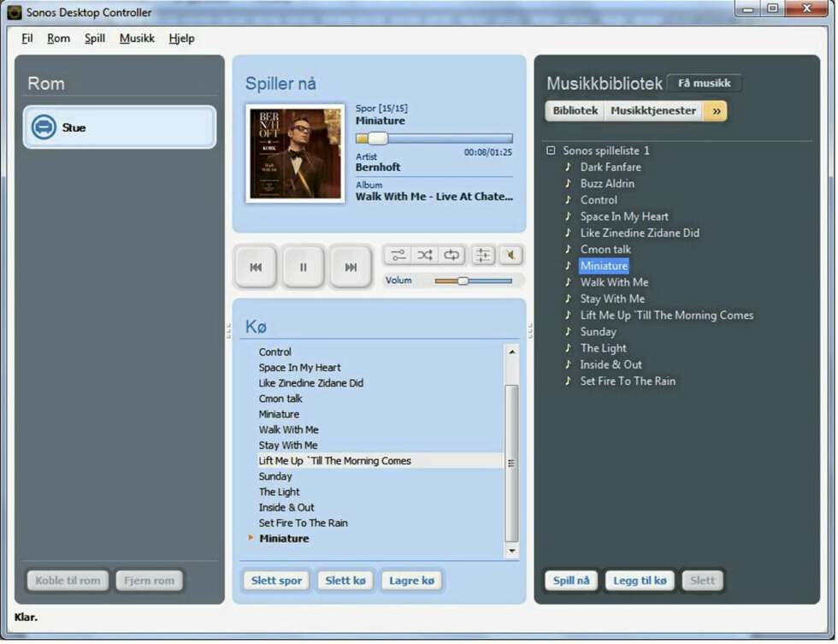838x644 pixels.
Task: Open the Hjelp menu
Action: click(x=181, y=38)
